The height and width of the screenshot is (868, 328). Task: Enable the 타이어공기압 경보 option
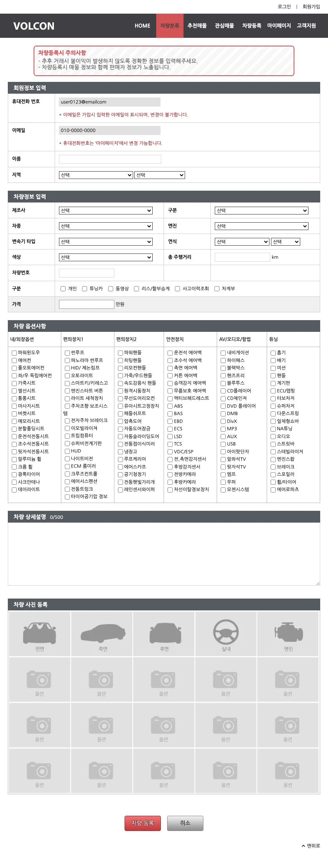[67, 497]
